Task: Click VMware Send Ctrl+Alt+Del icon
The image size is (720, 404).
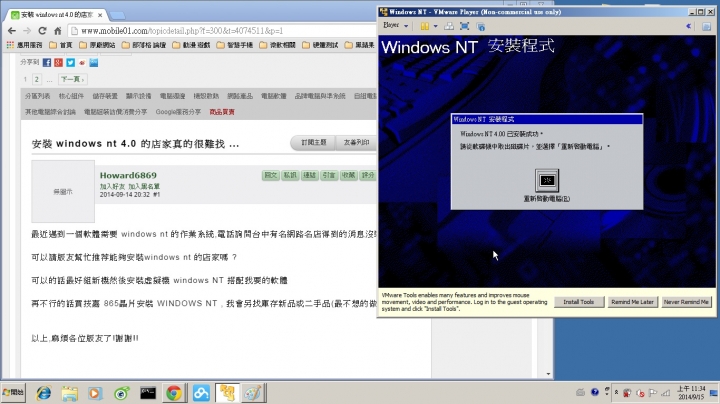Action: [449, 26]
